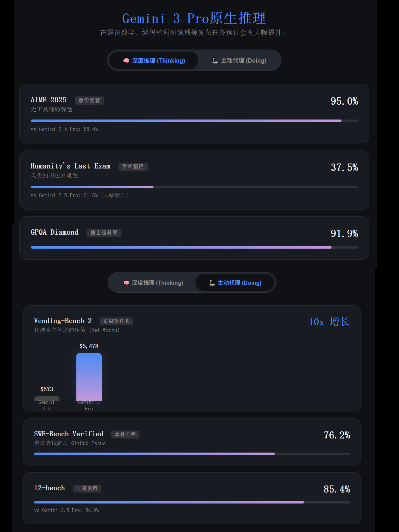The height and width of the screenshot is (532, 399).
Task: Click Humanity's Last Exam progress bar
Action: point(194,187)
